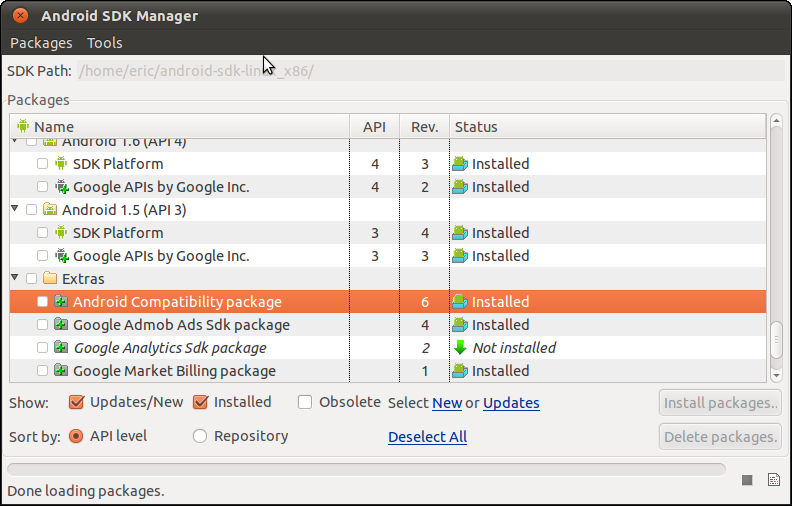Click Google APIs icon for API 4
792x506 pixels.
click(x=62, y=186)
